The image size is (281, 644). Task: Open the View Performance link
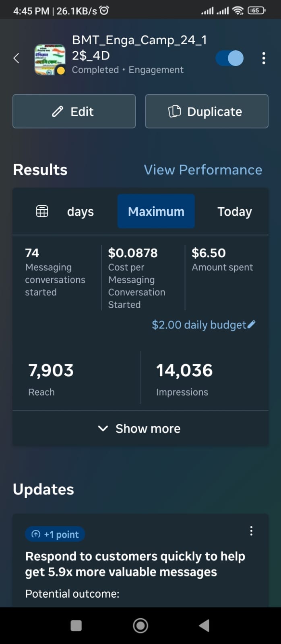[x=203, y=170]
